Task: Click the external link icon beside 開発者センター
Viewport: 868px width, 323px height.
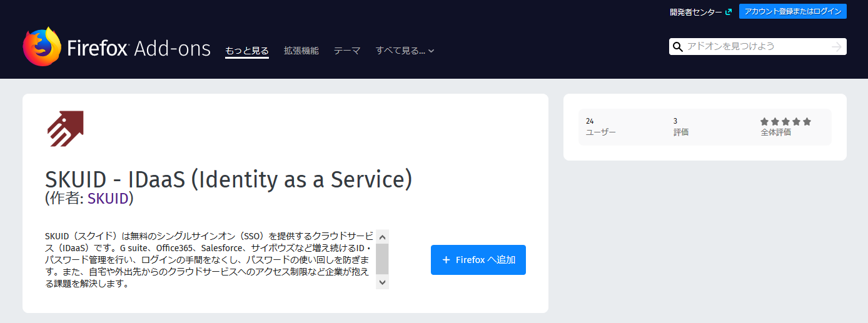Action: click(728, 11)
